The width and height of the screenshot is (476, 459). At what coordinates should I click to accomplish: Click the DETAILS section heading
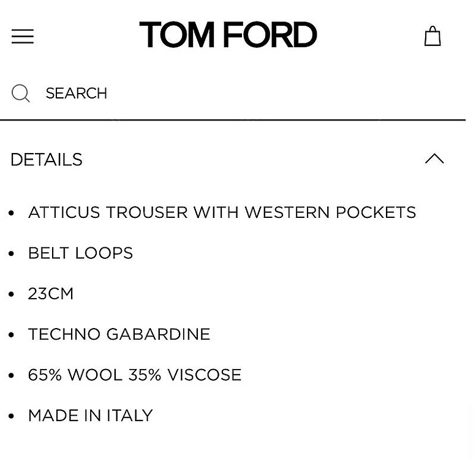pyautogui.click(x=47, y=160)
